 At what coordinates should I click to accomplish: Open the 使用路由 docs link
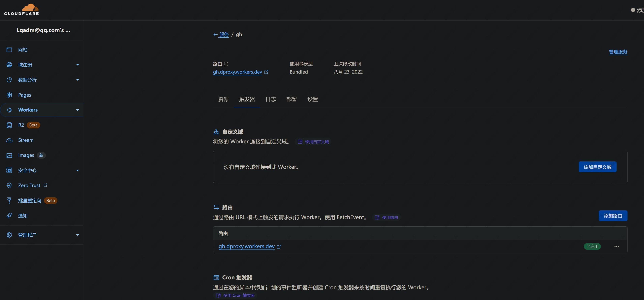point(386,217)
